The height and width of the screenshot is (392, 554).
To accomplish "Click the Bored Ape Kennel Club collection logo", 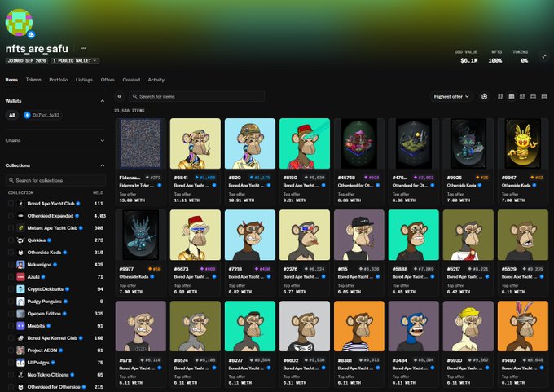I will click(21, 338).
